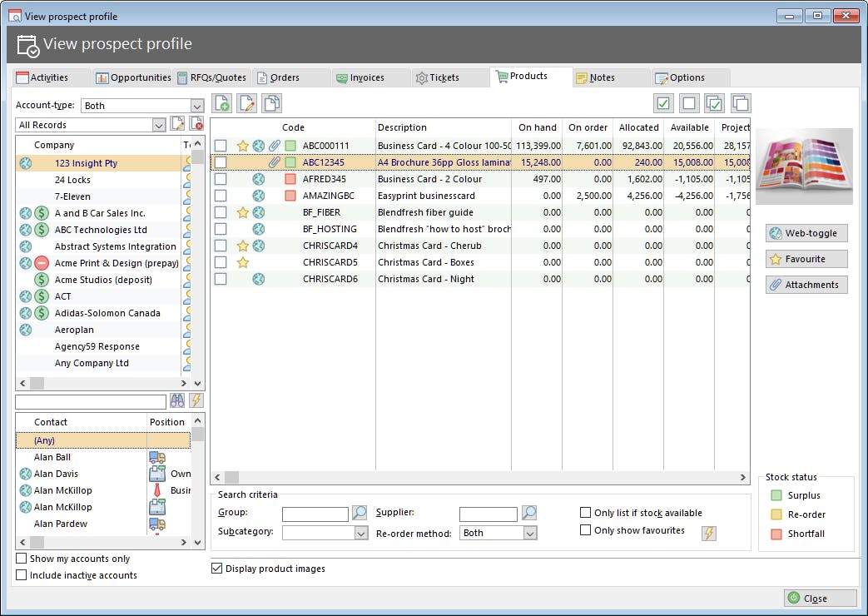Click the edit record filter icon
This screenshot has height=616, width=868.
point(177,124)
